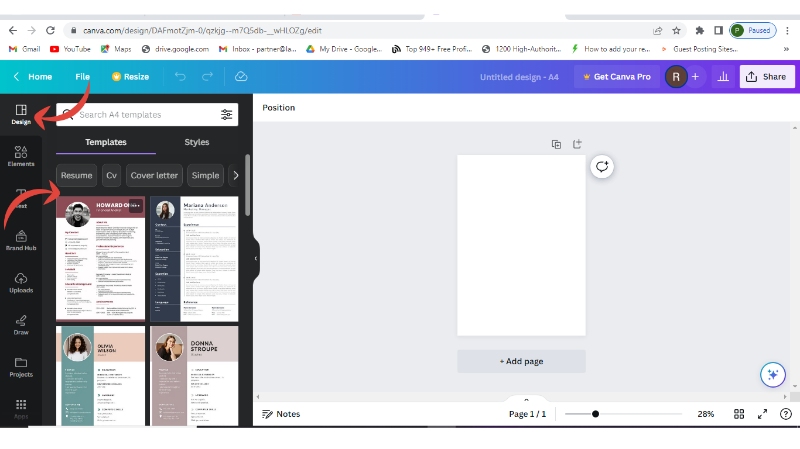The height and width of the screenshot is (449, 800).
Task: Open the File menu
Action: click(82, 77)
